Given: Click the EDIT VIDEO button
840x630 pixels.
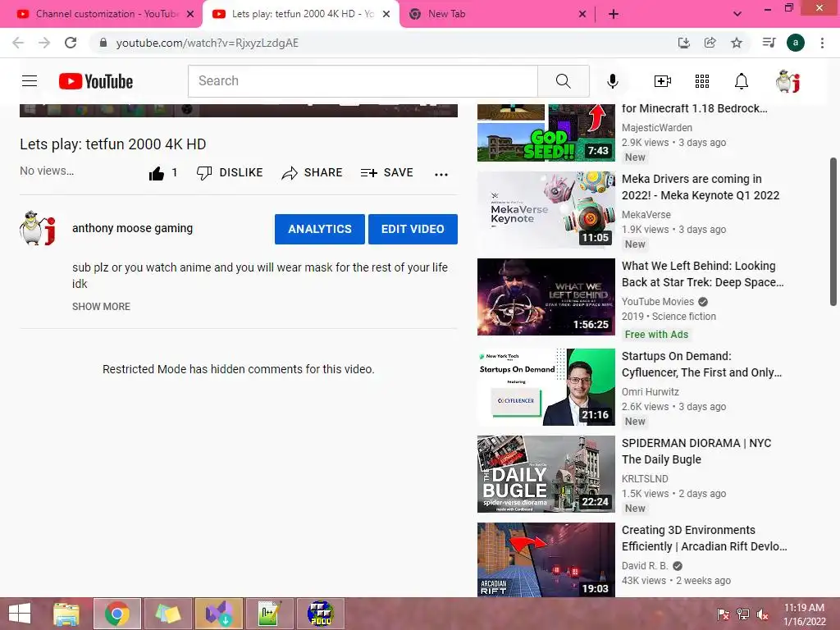Looking at the screenshot, I should [413, 230].
